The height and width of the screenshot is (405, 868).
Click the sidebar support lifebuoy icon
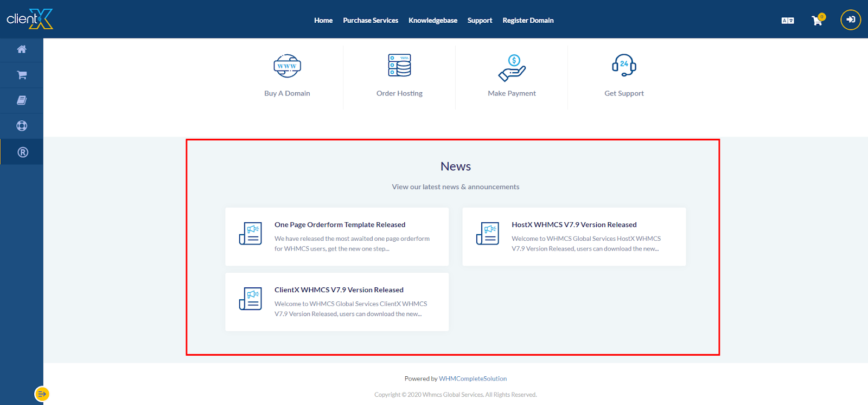click(x=22, y=126)
